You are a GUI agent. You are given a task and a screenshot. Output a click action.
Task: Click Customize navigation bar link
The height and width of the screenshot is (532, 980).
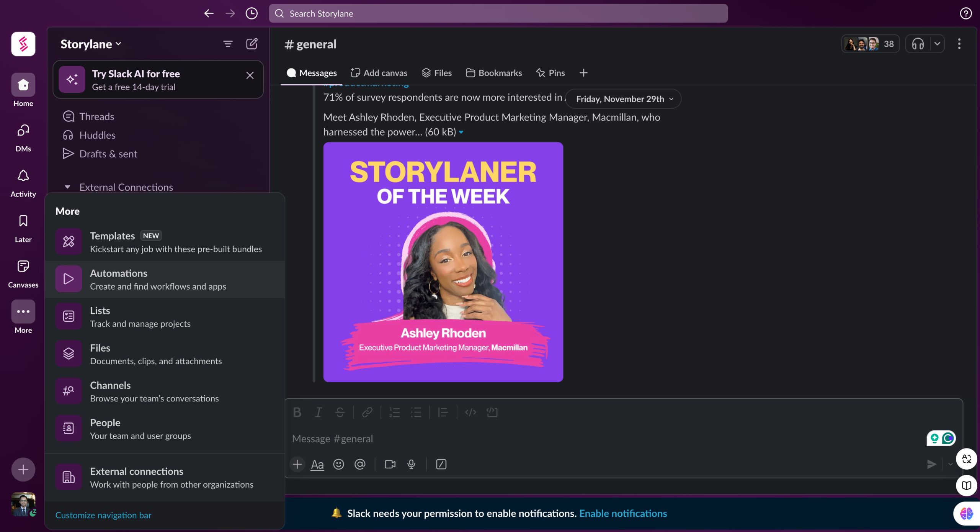pyautogui.click(x=103, y=515)
